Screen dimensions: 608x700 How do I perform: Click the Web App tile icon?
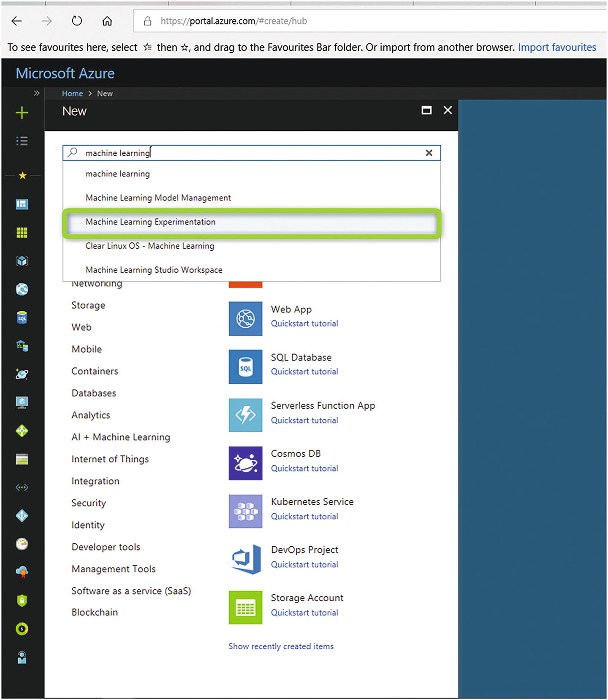click(245, 319)
